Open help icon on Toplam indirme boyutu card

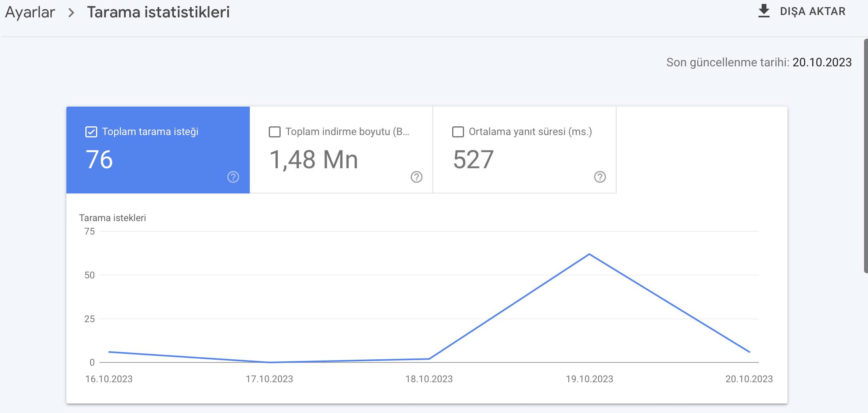click(x=417, y=177)
